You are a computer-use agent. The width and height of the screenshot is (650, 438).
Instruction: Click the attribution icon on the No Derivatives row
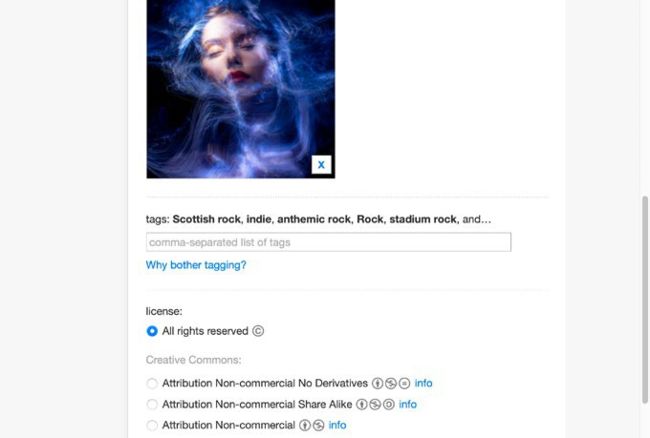click(x=377, y=383)
